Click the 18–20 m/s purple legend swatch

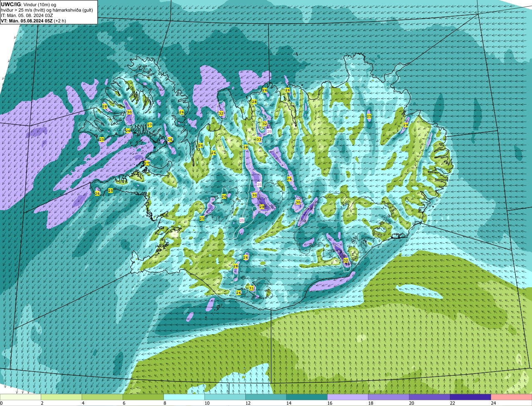coord(389,397)
